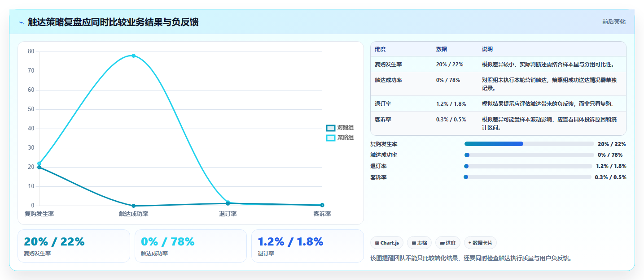Screen dimensions: 644x280
Task: Click 客诉率 in the table's fourth row
Action: coord(383,120)
